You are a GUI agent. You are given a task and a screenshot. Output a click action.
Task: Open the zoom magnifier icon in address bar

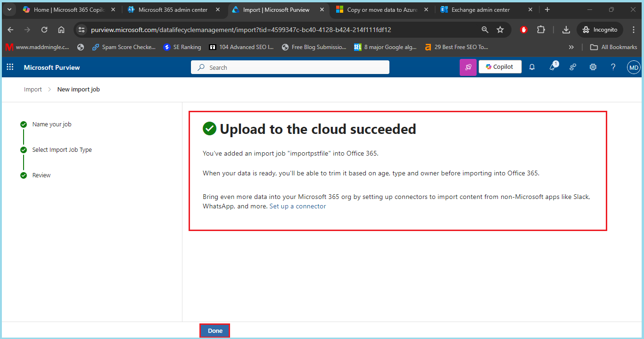coord(485,30)
